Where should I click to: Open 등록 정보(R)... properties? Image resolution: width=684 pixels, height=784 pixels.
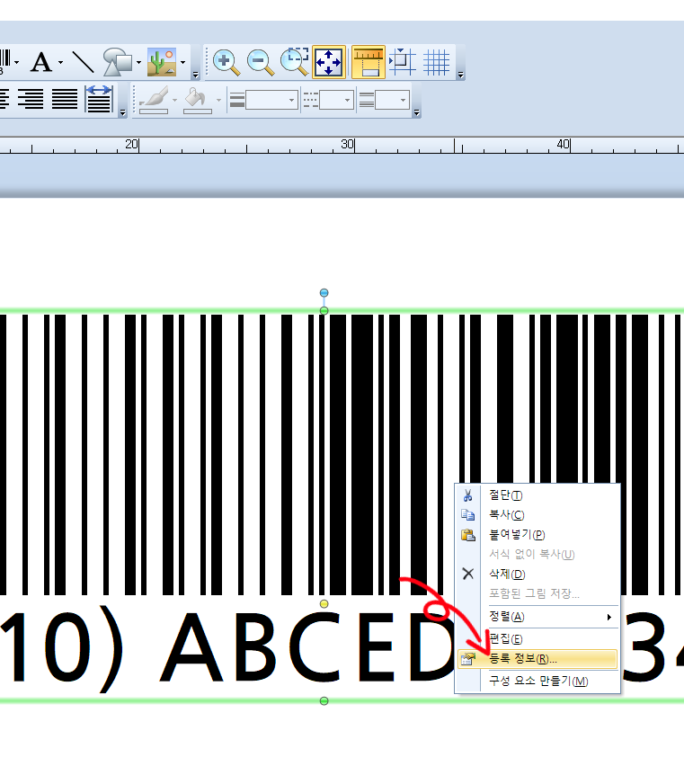pos(538,658)
